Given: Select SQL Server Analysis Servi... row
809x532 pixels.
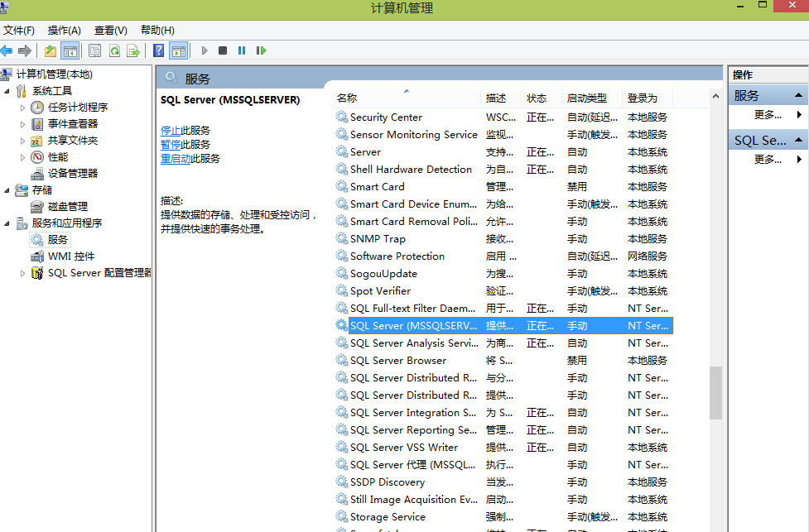Looking at the screenshot, I should pos(503,343).
